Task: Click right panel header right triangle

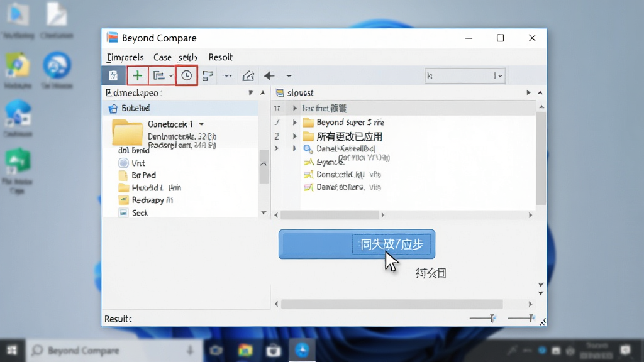Action: click(x=528, y=93)
